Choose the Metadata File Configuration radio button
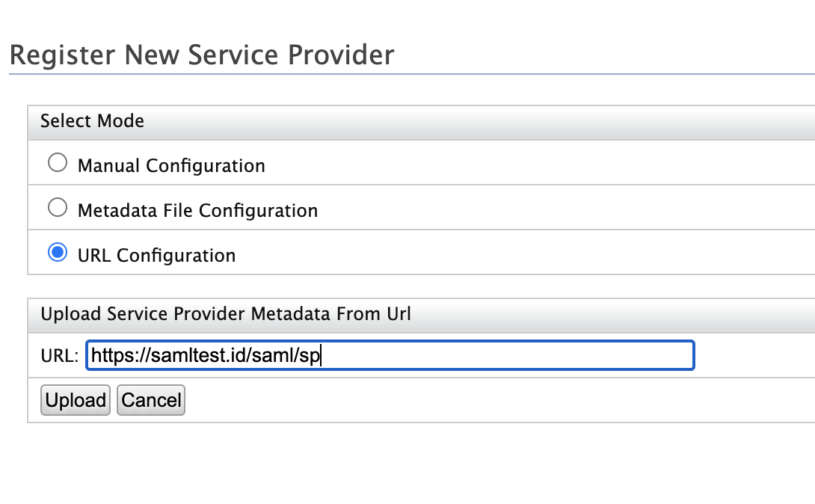 pos(58,209)
